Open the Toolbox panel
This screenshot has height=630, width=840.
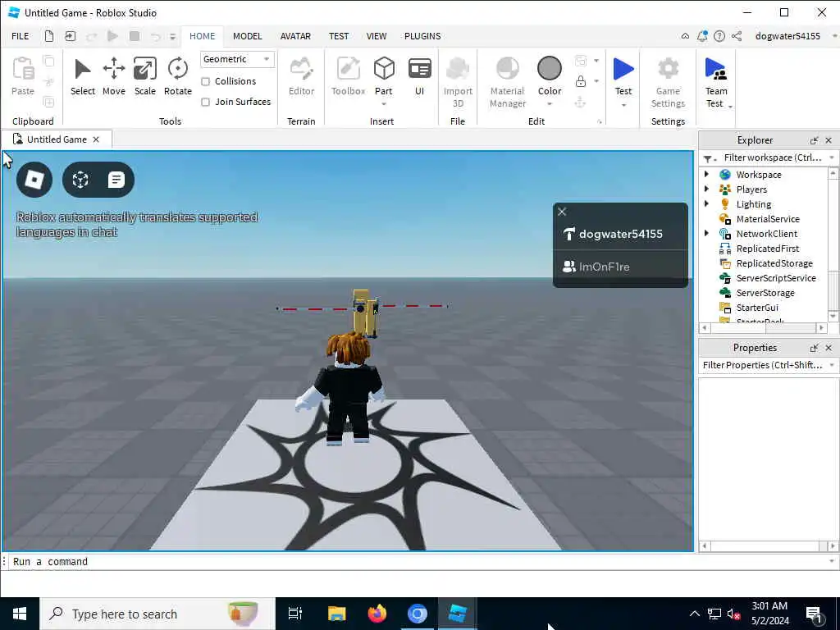coord(348,77)
